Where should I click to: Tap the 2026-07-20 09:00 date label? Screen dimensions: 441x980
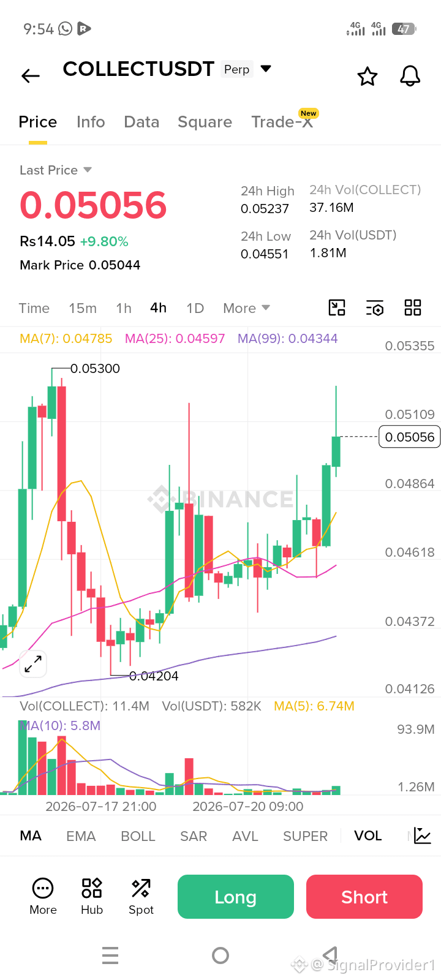coord(248,807)
